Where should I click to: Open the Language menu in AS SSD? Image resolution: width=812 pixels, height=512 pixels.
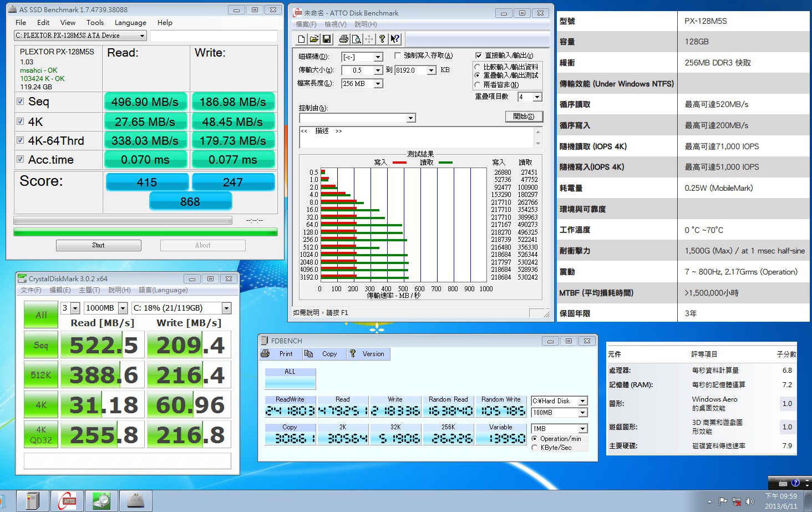click(x=130, y=23)
